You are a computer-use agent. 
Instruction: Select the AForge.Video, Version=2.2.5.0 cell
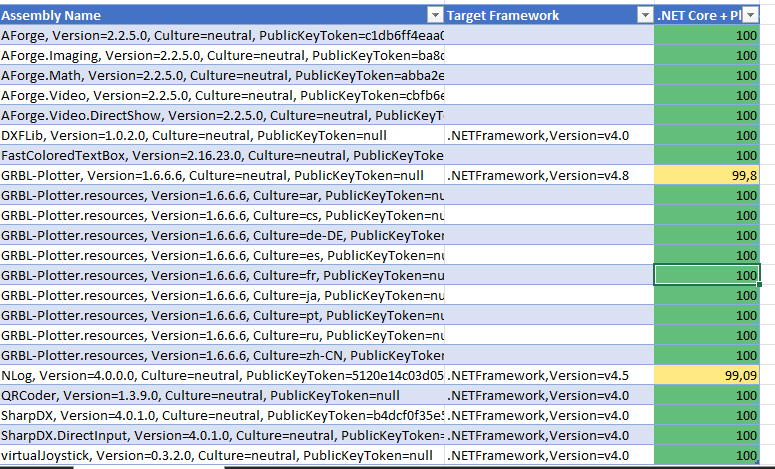tap(222, 95)
